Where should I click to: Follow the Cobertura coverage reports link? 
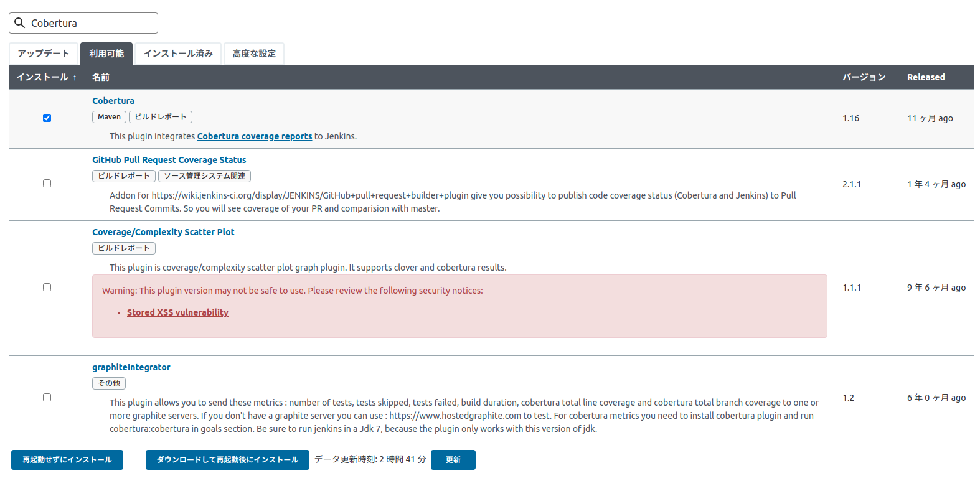pos(255,136)
